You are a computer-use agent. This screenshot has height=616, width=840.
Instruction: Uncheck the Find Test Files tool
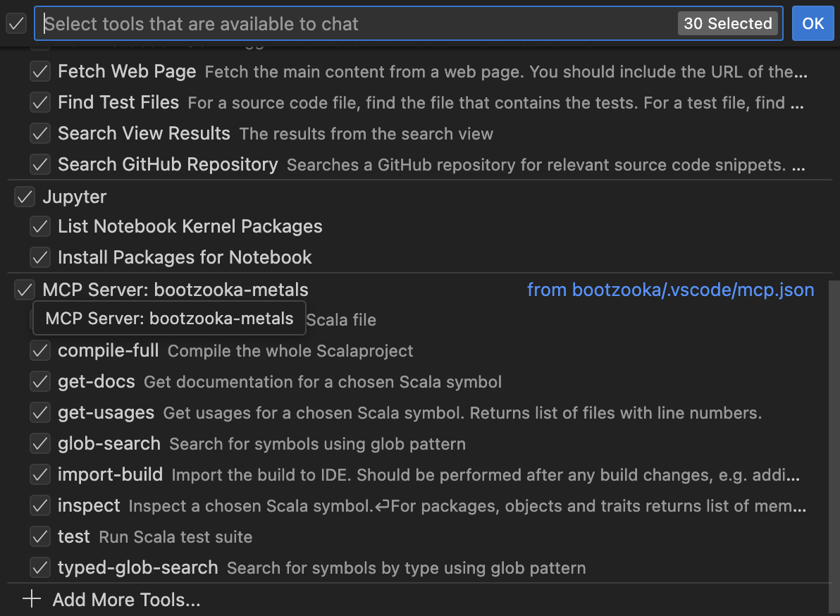(40, 102)
